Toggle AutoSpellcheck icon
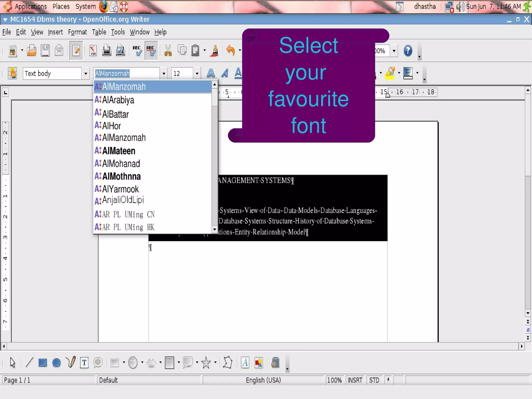 (151, 50)
